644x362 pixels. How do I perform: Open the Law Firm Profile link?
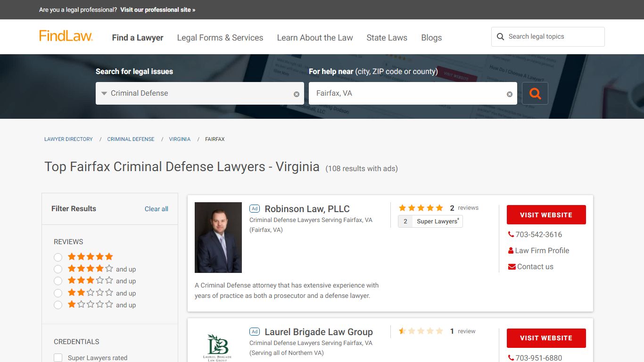coord(542,250)
